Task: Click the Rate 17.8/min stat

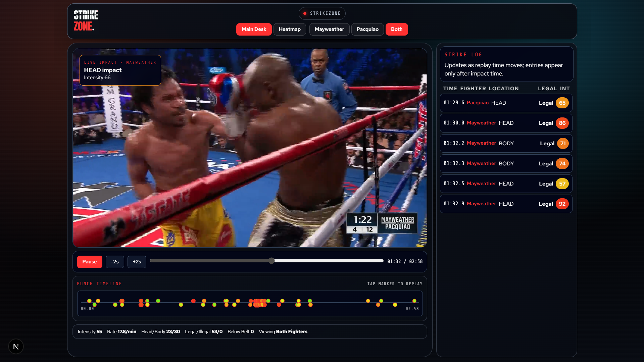Action: point(121,331)
